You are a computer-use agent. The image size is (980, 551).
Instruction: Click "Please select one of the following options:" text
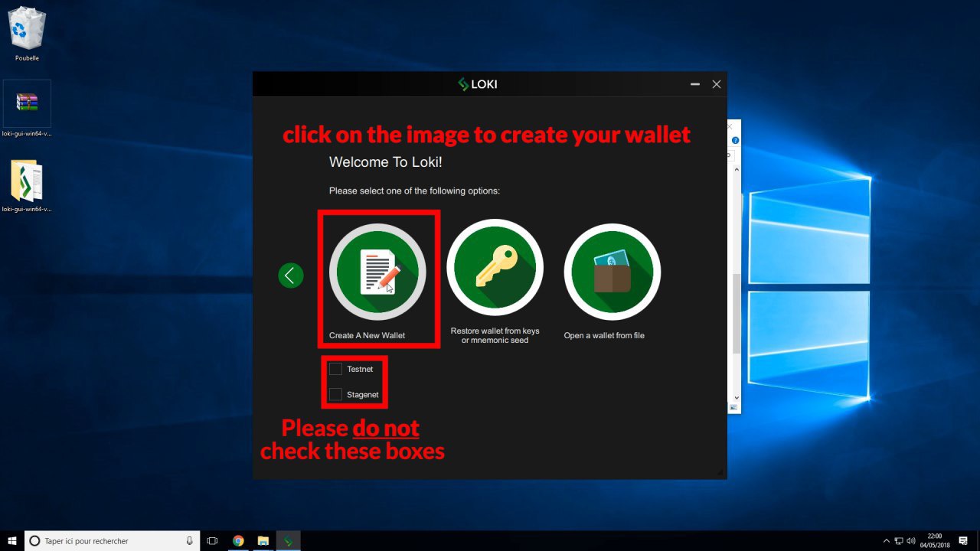click(414, 191)
